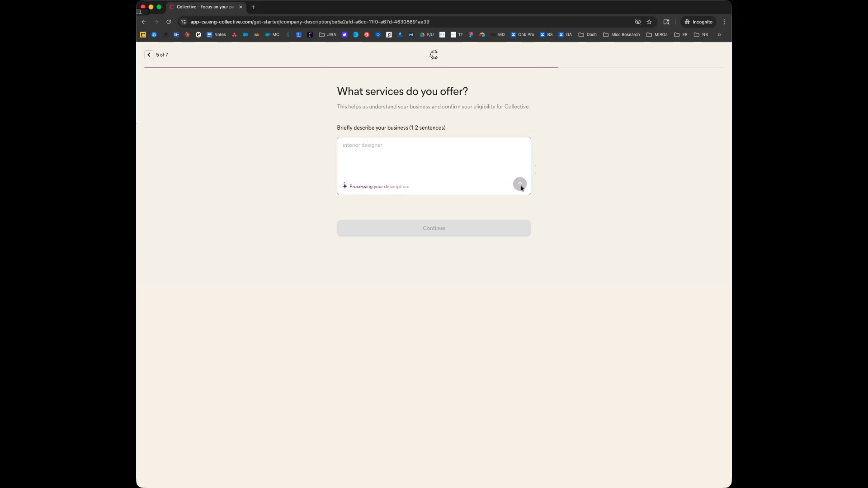Click the site information icon in the address bar
868x488 pixels.
[x=184, y=22]
